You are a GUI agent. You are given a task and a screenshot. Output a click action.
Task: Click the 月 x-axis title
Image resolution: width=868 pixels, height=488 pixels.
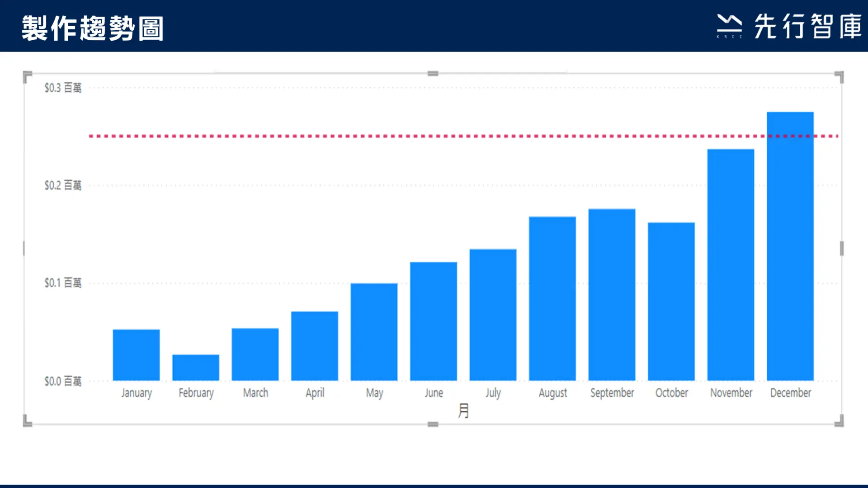click(x=464, y=411)
